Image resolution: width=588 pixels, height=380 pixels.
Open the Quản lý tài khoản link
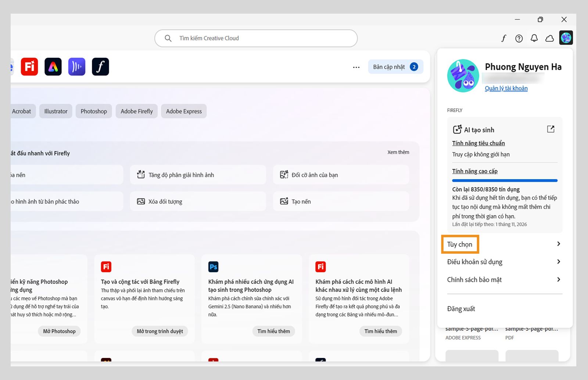point(506,88)
